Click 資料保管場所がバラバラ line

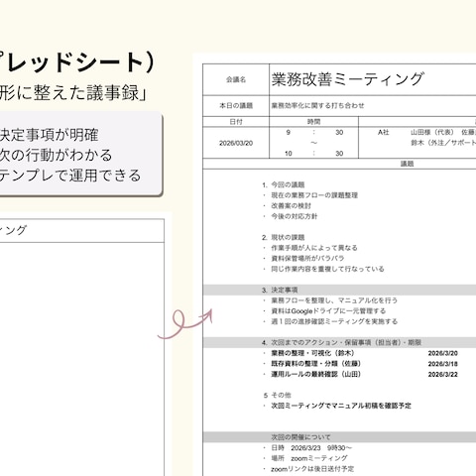307,259
